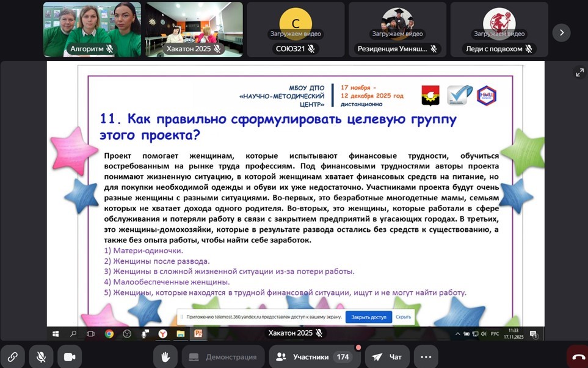Viewport: 588px width, 368px height.
Task: Copy the meeting invite link icon
Action: coord(12,357)
